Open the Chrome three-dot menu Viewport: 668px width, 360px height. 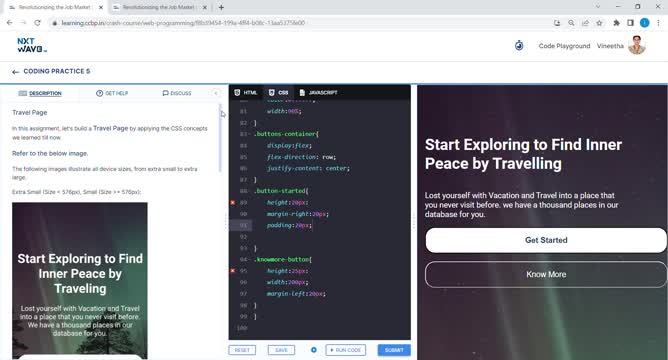tap(658, 23)
